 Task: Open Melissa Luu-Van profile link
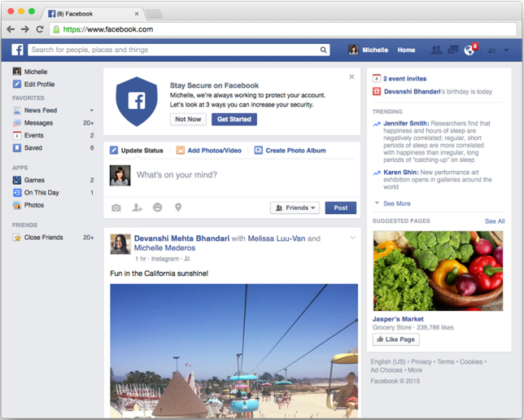coord(277,238)
